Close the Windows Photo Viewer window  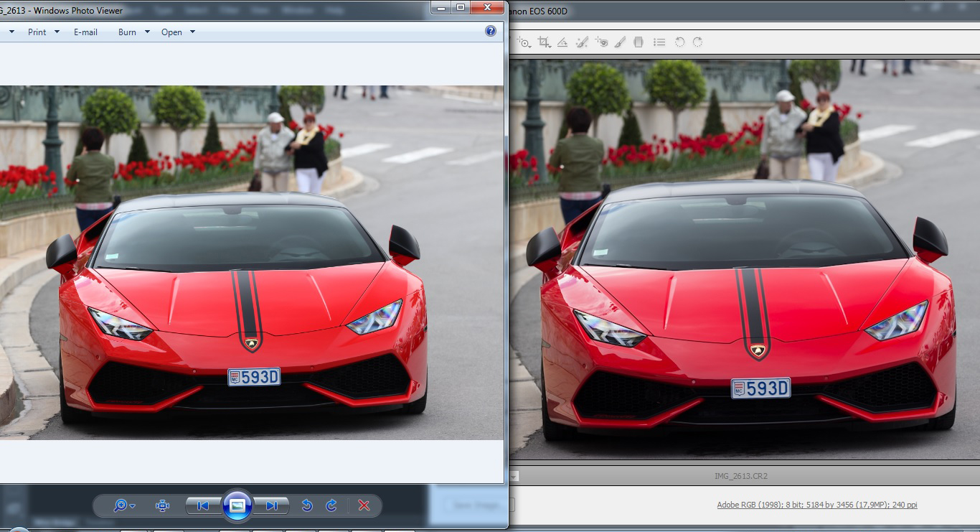(487, 7)
